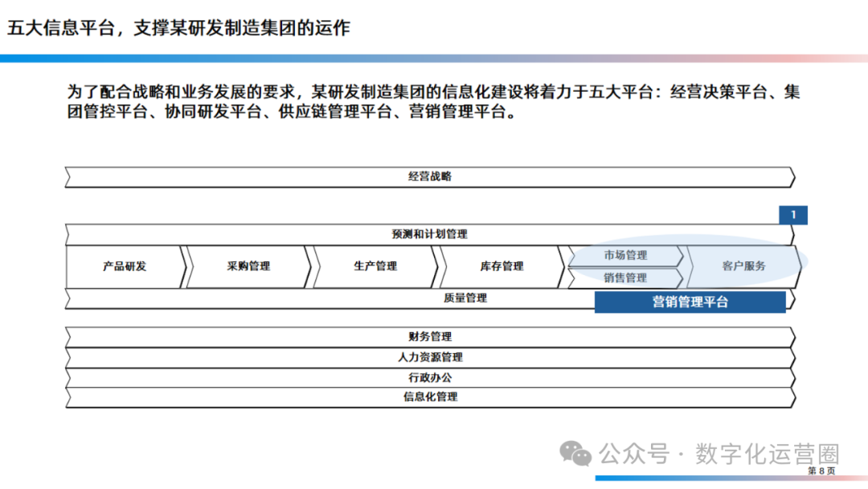Click the blue number 1 badge
This screenshot has width=868, height=489.
[x=793, y=215]
